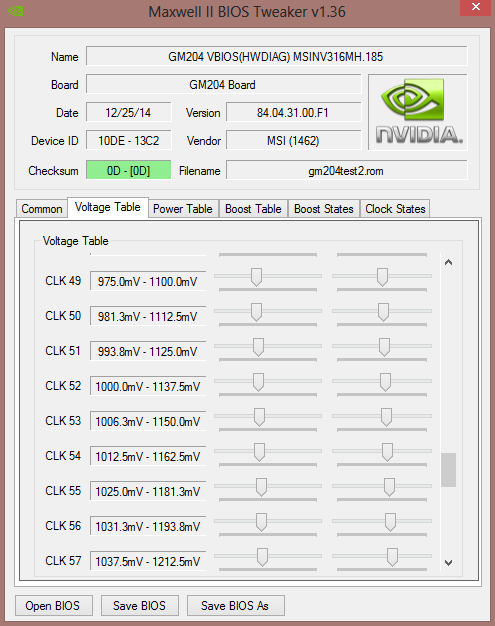Click CLK 50 maximum voltage slider handle
The width and height of the screenshot is (495, 626).
point(383,312)
